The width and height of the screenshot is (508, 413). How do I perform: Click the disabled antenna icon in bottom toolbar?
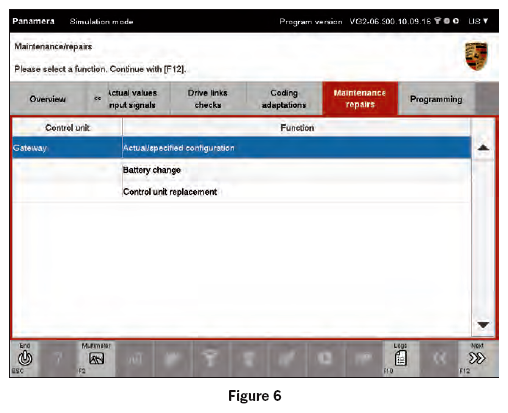(x=210, y=359)
